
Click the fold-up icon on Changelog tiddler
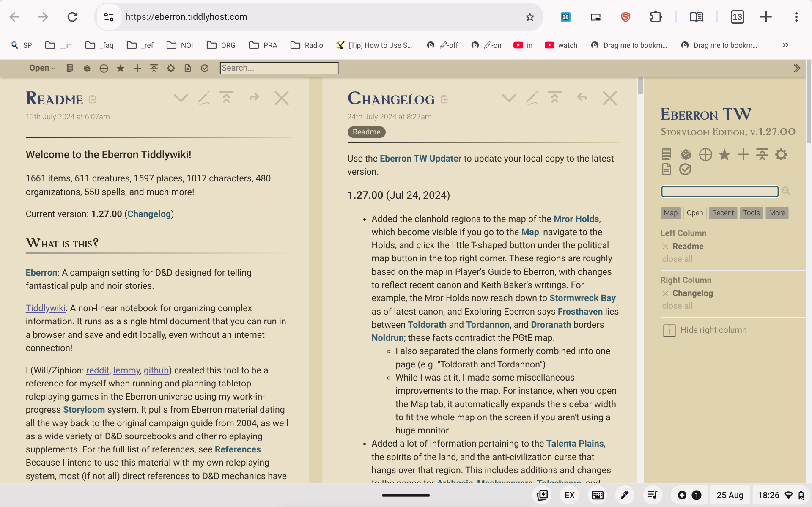[554, 98]
